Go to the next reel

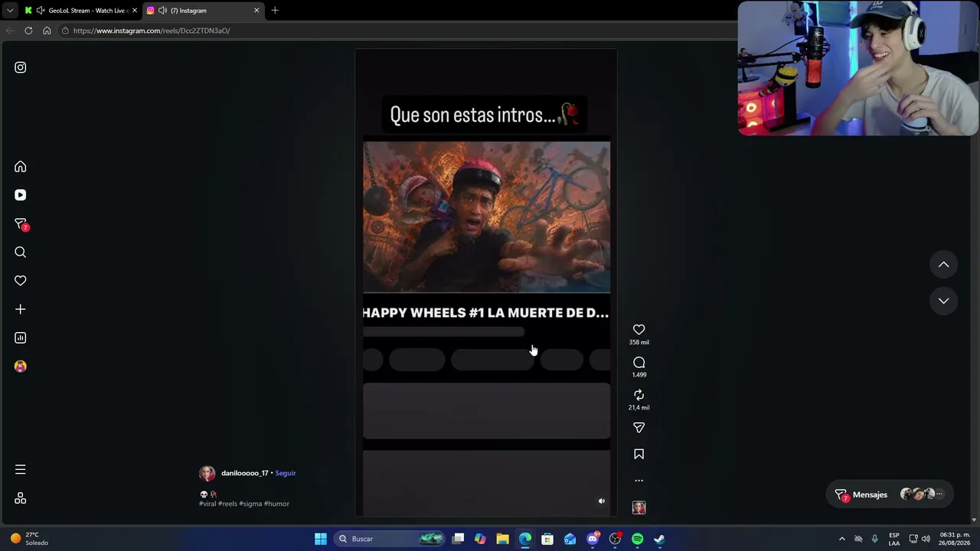(x=944, y=302)
